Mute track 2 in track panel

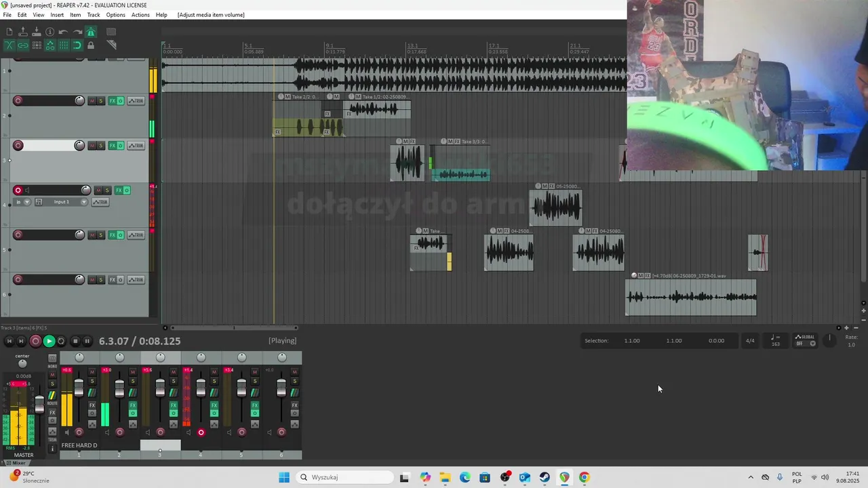[x=92, y=101]
